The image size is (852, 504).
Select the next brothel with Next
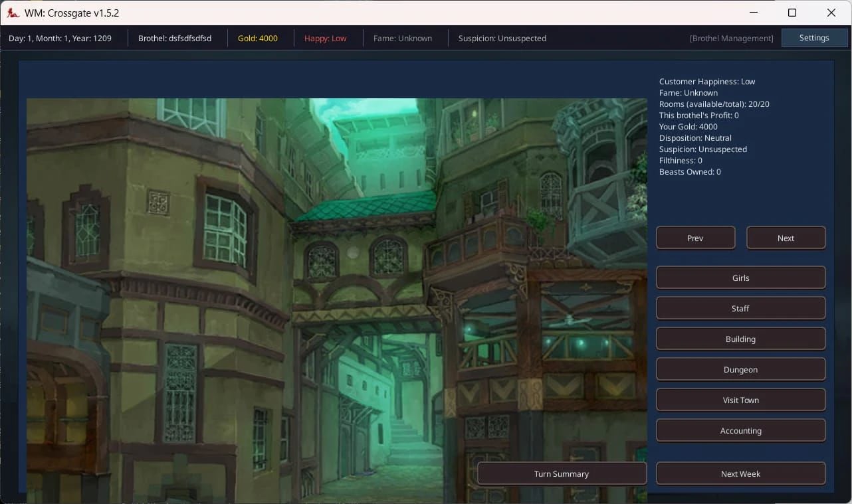point(786,238)
